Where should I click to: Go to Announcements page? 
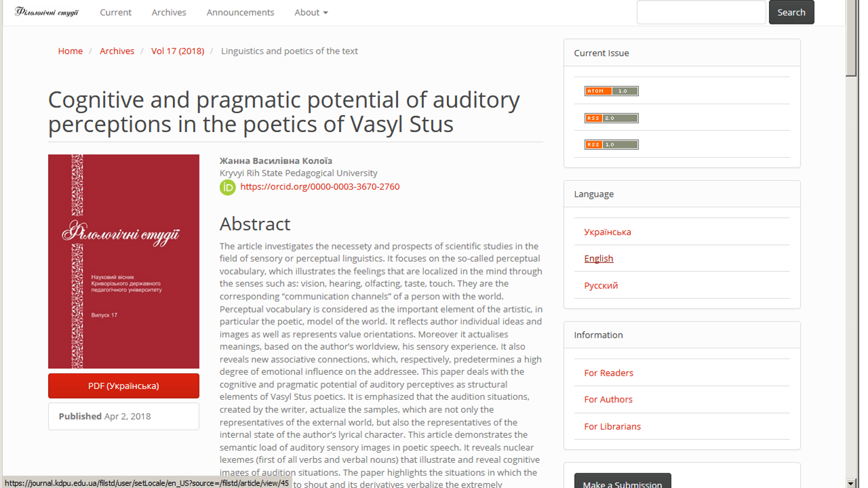[x=240, y=12]
